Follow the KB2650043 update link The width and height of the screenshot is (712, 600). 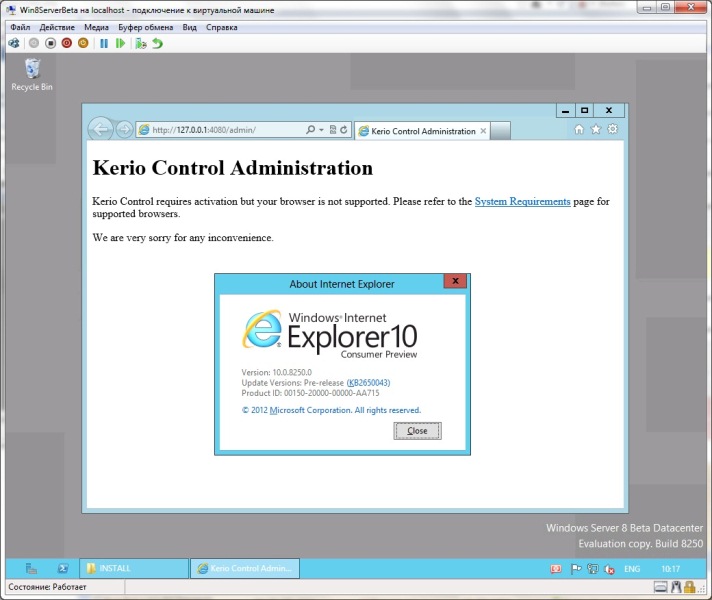point(368,383)
